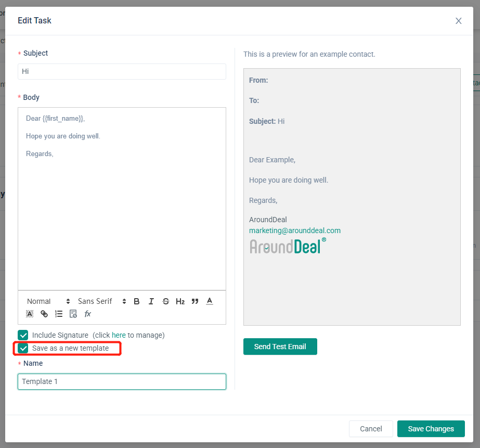Open the Normal text size dropdown
The width and height of the screenshot is (480, 448).
click(48, 301)
